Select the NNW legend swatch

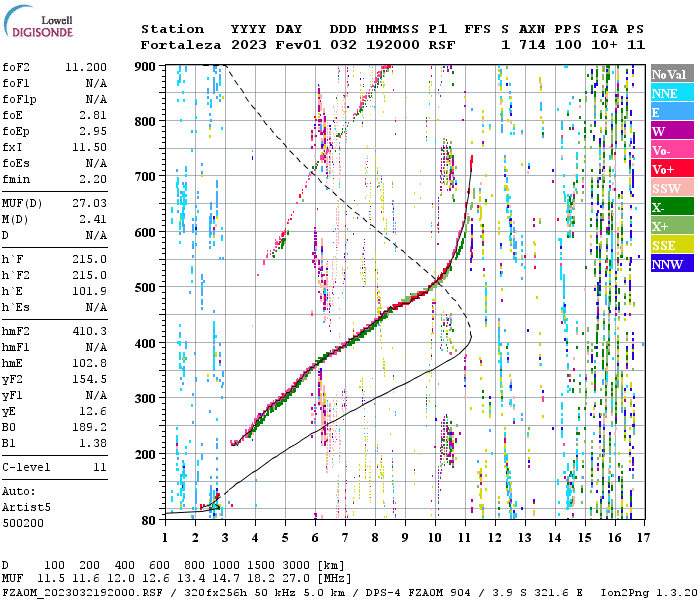[672, 263]
